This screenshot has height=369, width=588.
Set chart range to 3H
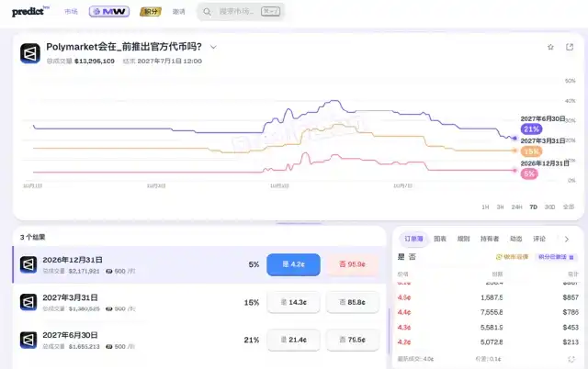[500, 207]
